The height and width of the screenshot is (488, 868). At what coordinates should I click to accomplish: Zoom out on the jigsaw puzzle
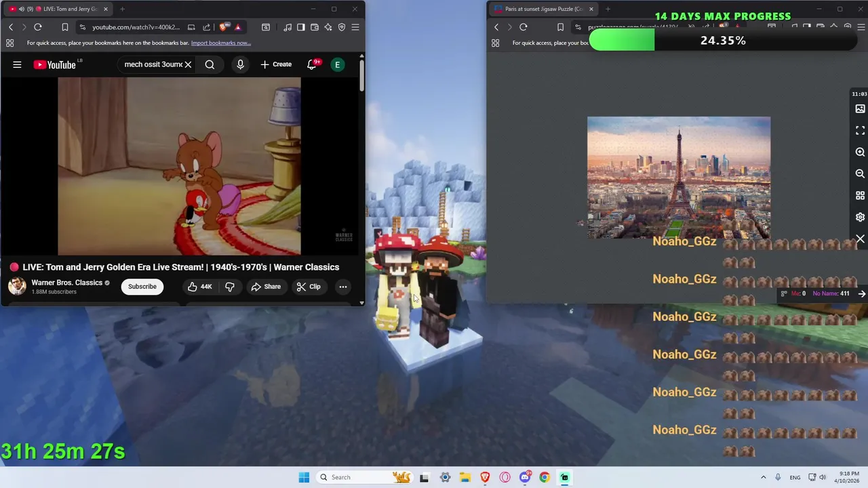coord(860,174)
